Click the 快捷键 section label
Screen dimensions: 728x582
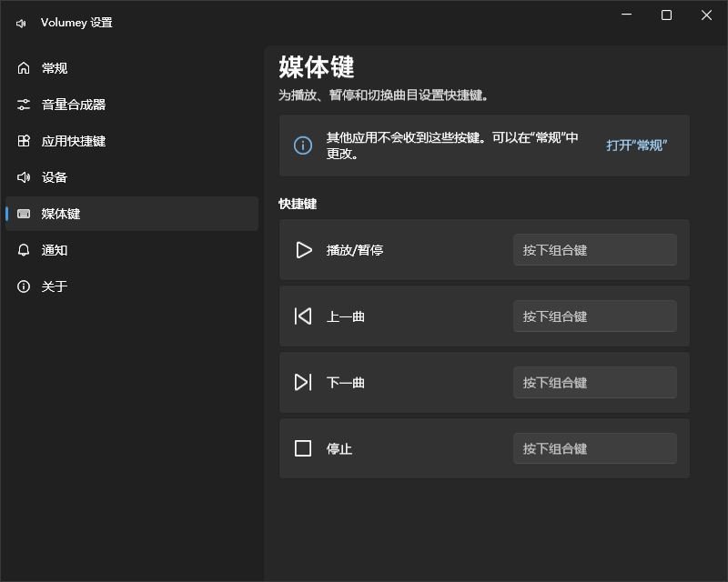tap(298, 204)
